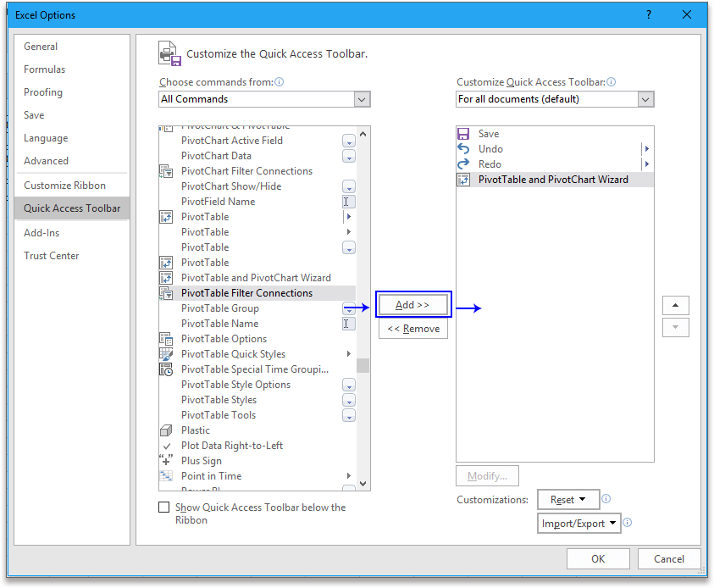Select Plot Data Right-to-Left command
This screenshot has width=714, height=588.
[x=257, y=446]
